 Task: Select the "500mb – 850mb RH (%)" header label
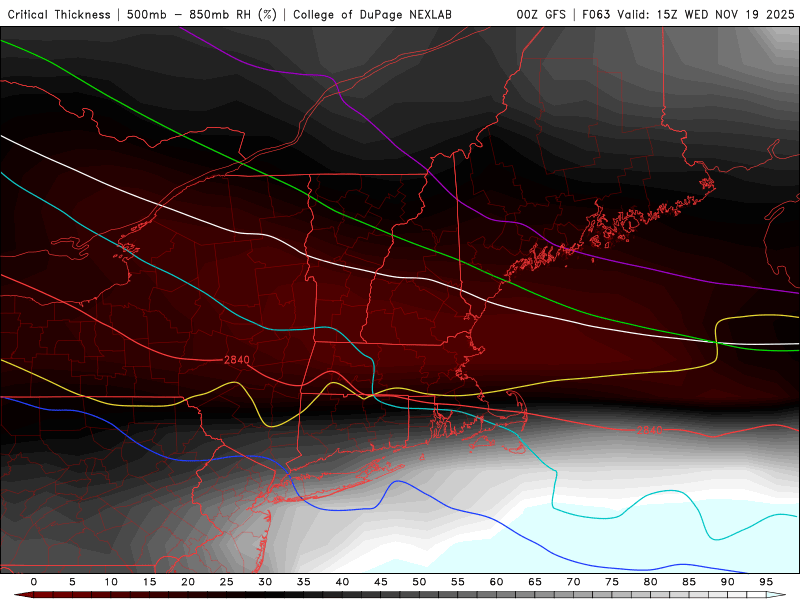pos(202,14)
